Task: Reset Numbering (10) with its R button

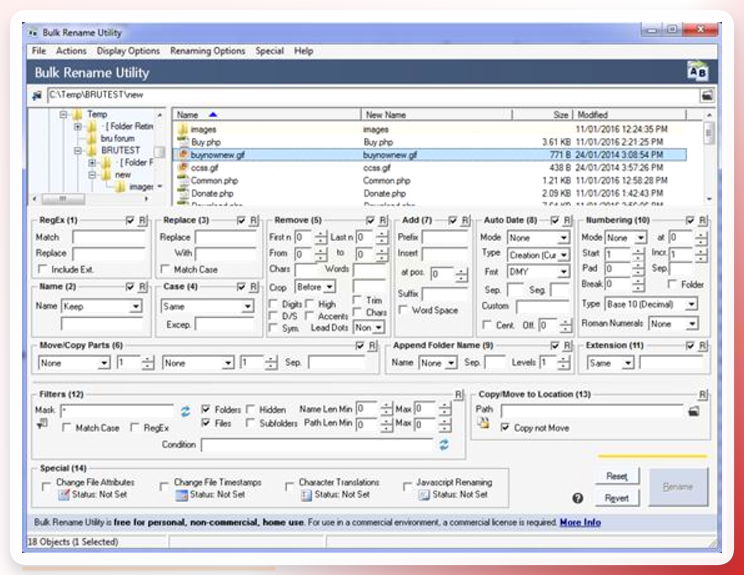Action: click(x=703, y=221)
